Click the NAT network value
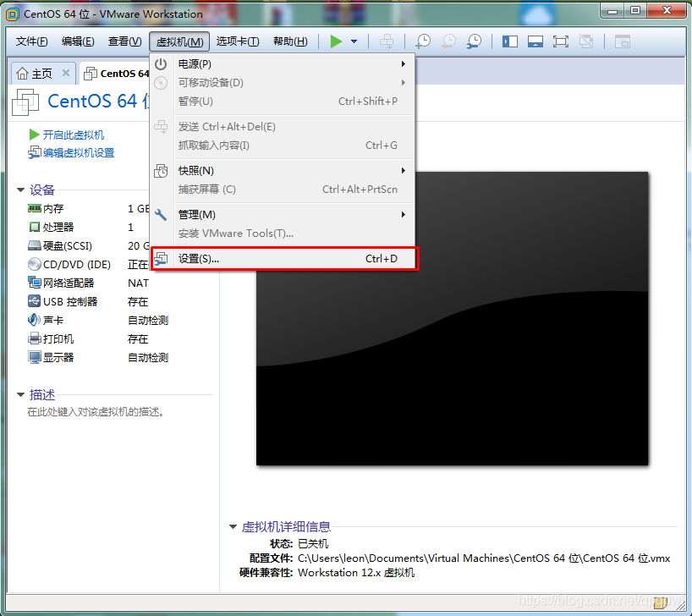This screenshot has height=616, width=692. coord(138,283)
